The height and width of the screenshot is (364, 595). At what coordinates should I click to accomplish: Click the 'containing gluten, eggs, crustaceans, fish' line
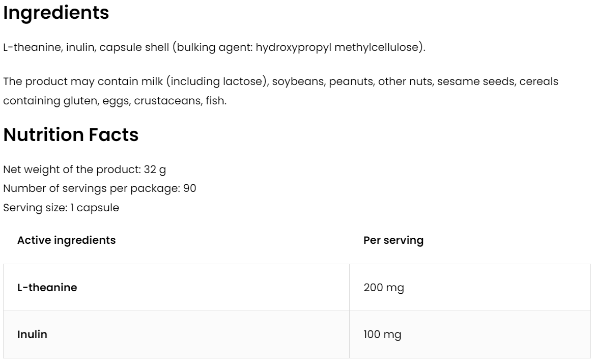point(115,101)
